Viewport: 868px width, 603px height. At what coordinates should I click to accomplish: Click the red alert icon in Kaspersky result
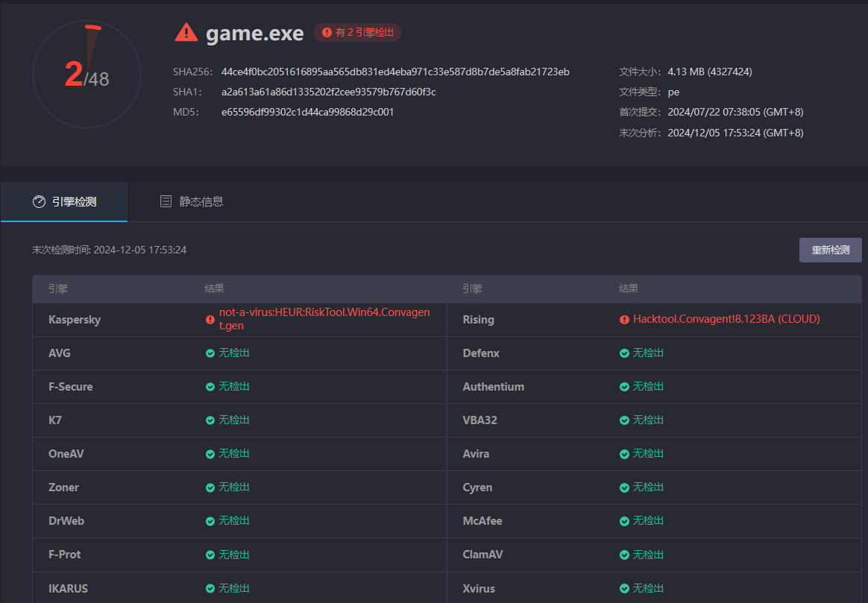(x=210, y=320)
